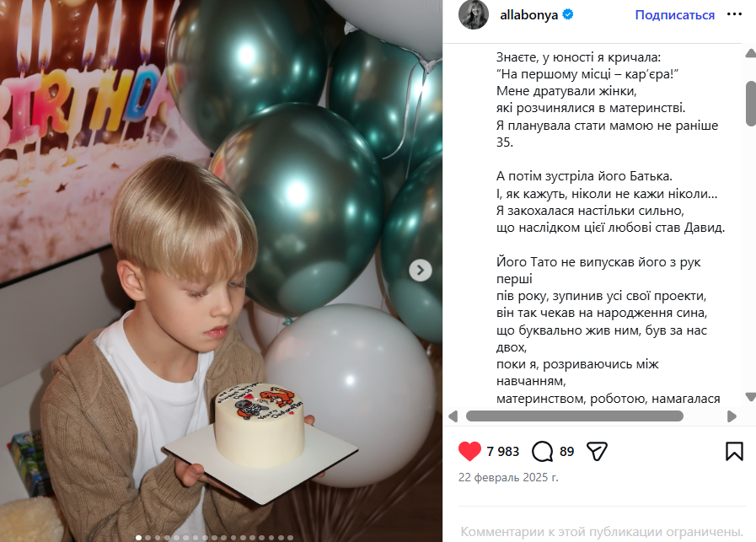Image resolution: width=756 pixels, height=542 pixels.
Task: Click the birthday boy photo
Action: point(222,271)
